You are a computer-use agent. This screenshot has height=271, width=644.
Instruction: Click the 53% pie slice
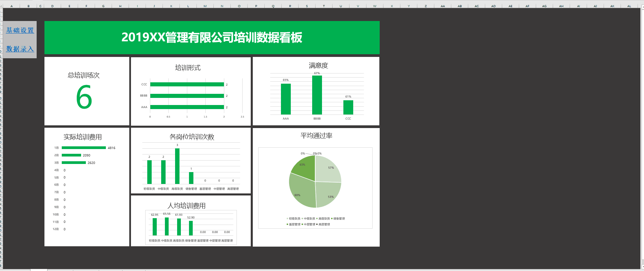click(x=328, y=194)
